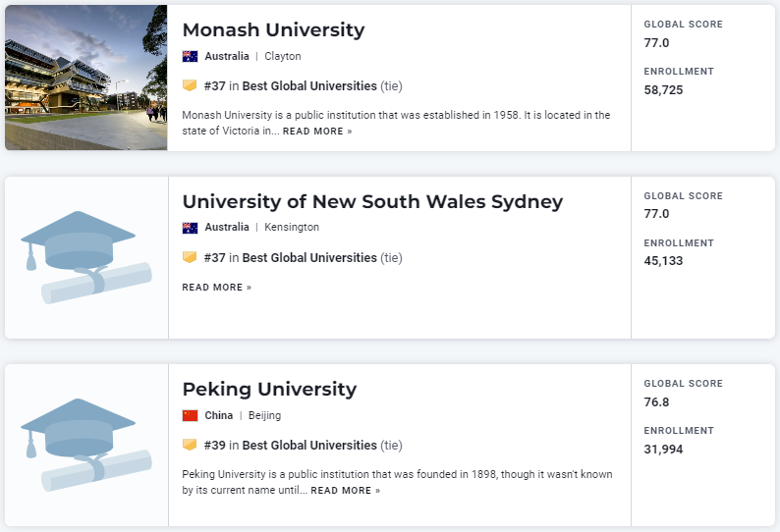Expand Peking University description with READ MORE
This screenshot has width=780, height=532.
click(345, 491)
